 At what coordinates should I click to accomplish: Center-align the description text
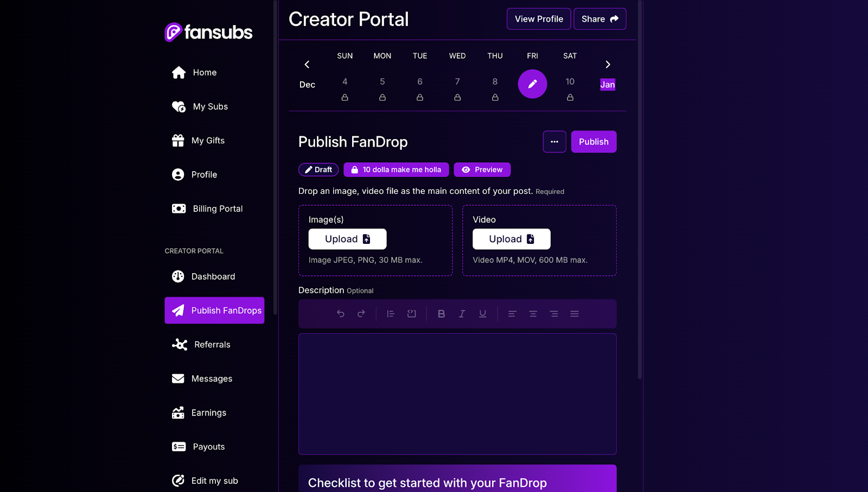point(533,313)
